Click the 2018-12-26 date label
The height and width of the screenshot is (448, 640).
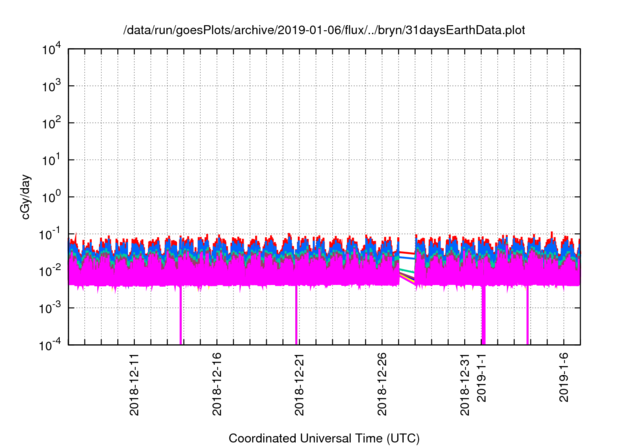point(382,384)
